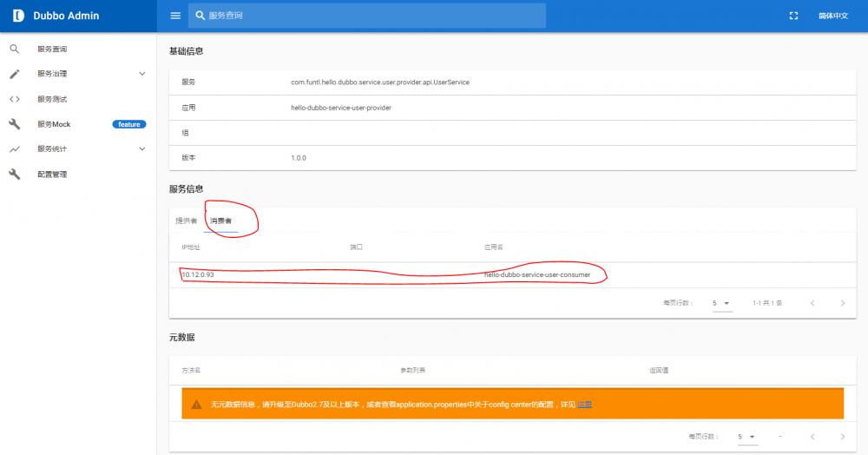Follow the 这里 link in the orange alert
Viewport: 868px width, 455px height.
click(584, 405)
